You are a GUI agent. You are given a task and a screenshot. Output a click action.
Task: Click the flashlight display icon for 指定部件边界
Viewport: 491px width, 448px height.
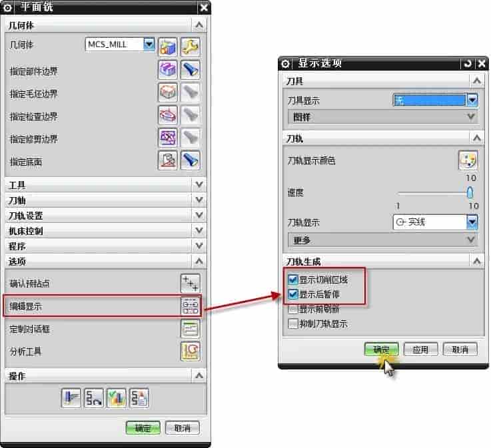point(191,70)
